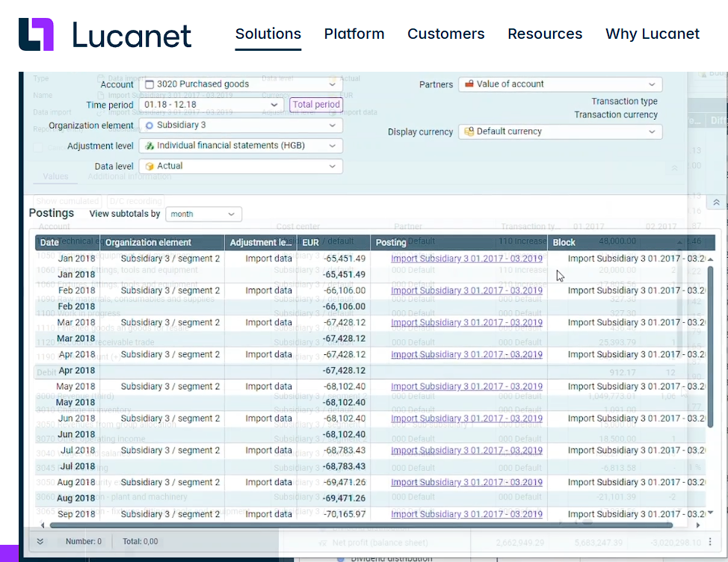Click the -70,165.97 value for Sep 2018

click(344, 514)
